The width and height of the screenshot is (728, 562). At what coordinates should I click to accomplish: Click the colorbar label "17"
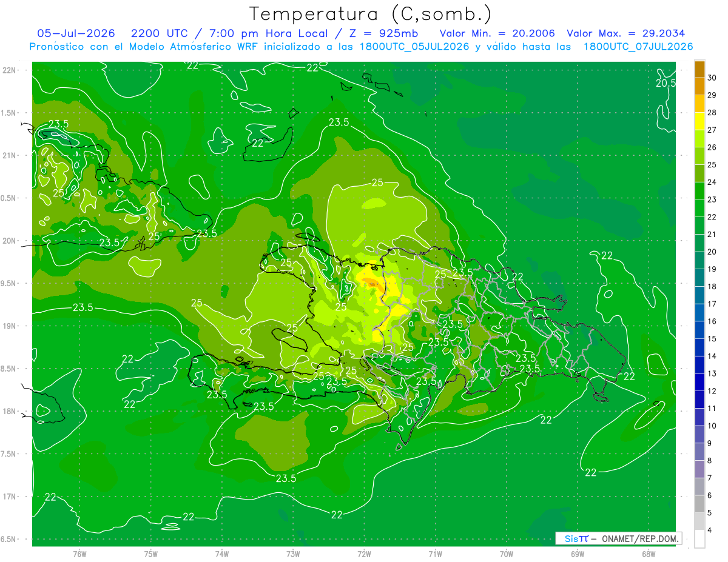click(x=712, y=304)
